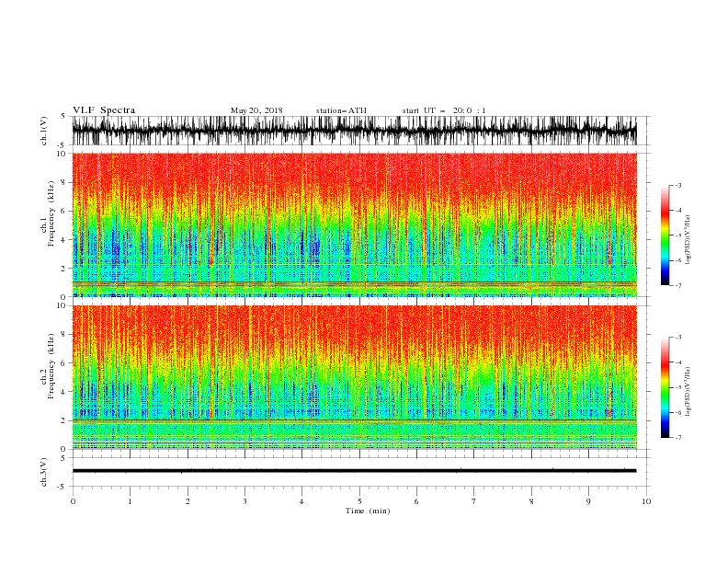Click the 'May 20, 2018' date label

pos(256,110)
